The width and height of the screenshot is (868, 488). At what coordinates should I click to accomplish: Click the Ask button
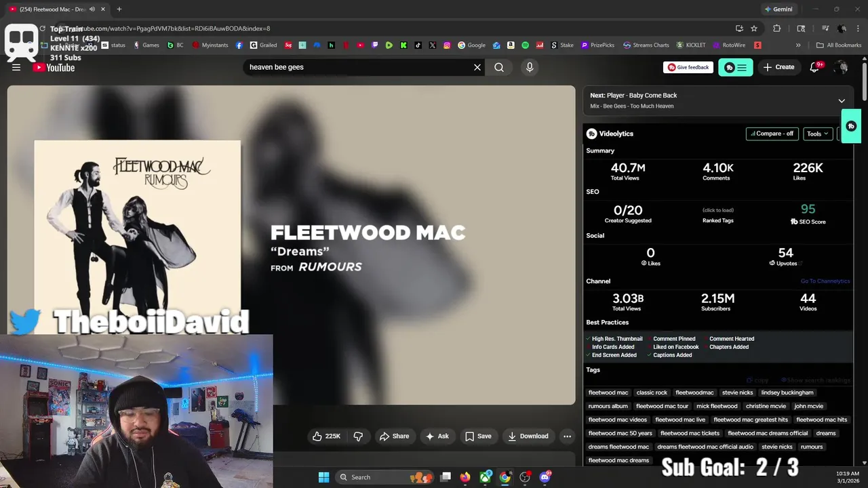coord(437,436)
